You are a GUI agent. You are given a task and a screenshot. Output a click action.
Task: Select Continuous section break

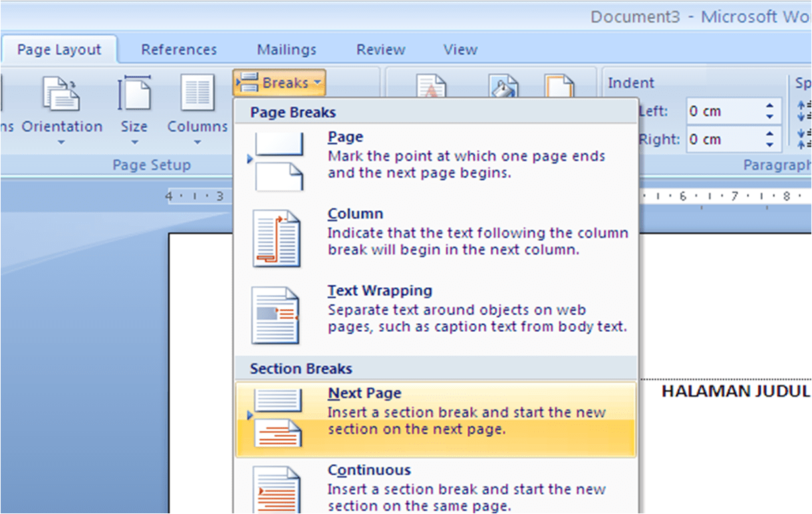coord(436,487)
